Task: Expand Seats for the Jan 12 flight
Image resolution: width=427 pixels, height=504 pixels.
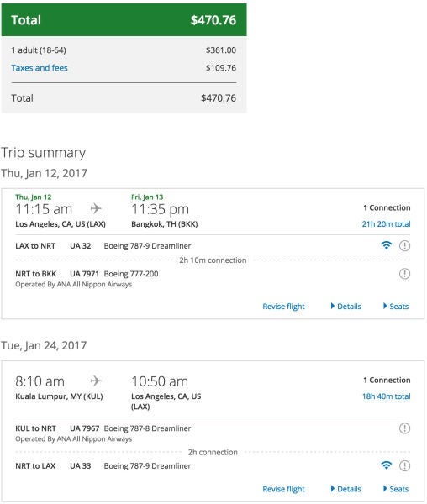Action: click(396, 307)
